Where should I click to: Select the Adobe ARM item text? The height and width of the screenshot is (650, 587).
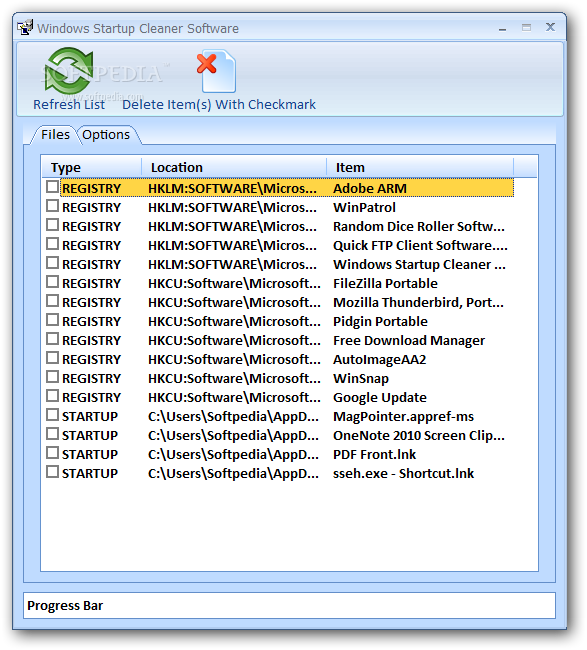click(x=370, y=189)
